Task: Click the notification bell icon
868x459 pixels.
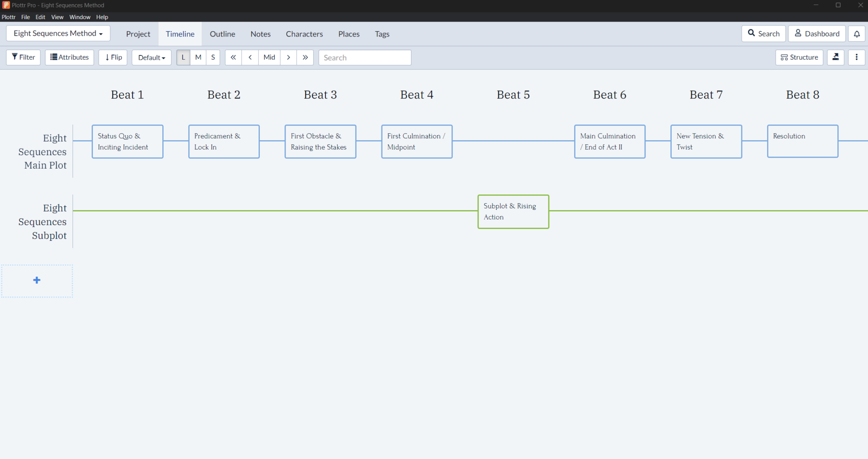Action: click(x=857, y=33)
